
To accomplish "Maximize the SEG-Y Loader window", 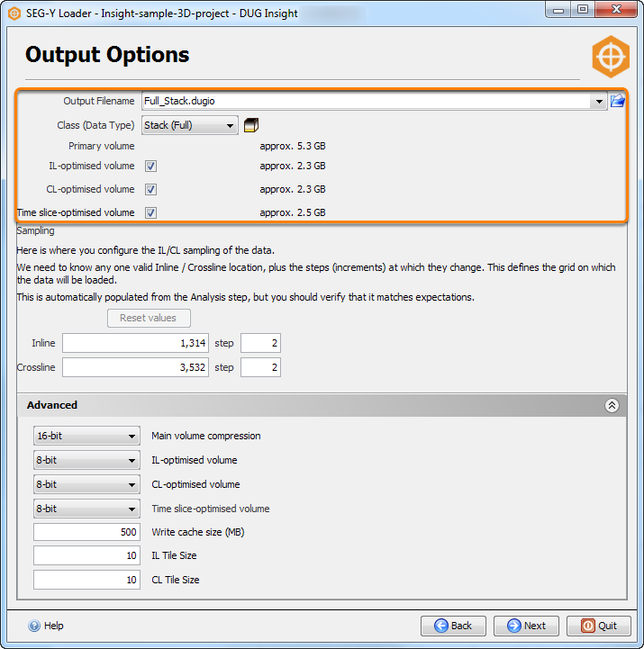I will [582, 9].
